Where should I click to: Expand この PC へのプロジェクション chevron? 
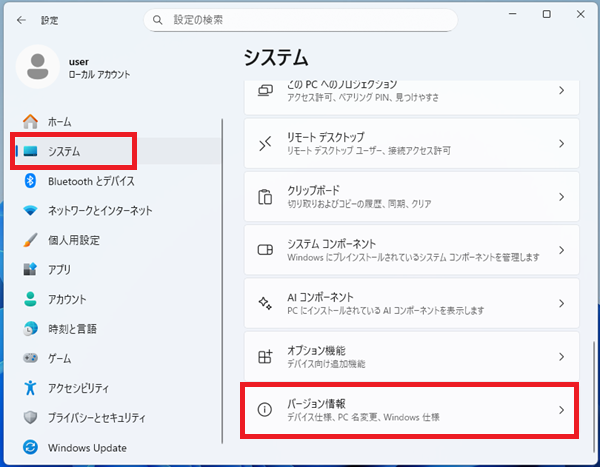(561, 90)
